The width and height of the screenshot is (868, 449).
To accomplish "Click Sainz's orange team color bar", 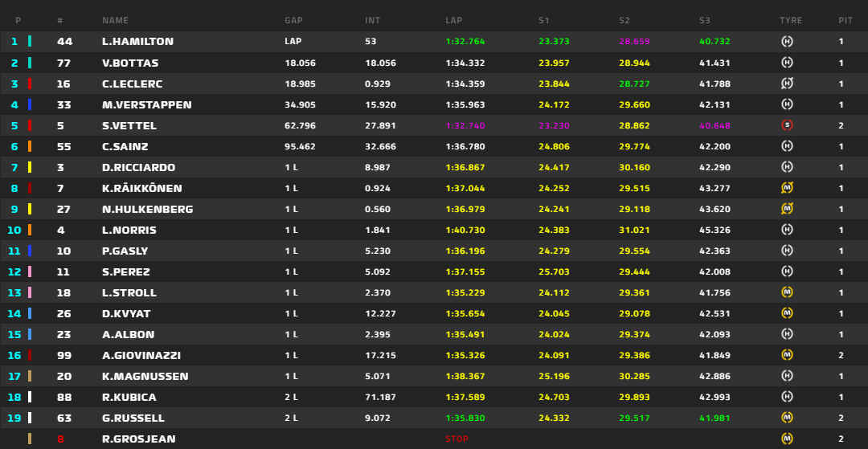I will (x=30, y=146).
